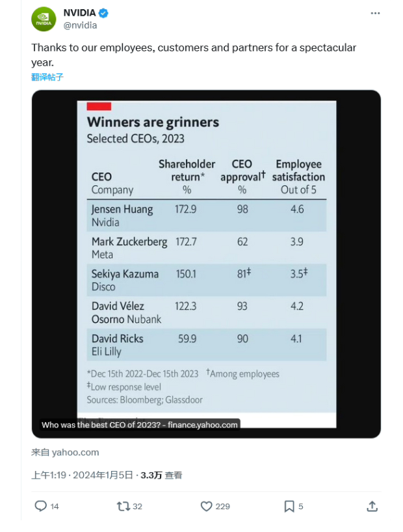
Task: Click the verified badge next to NVIDIA
Action: (103, 13)
